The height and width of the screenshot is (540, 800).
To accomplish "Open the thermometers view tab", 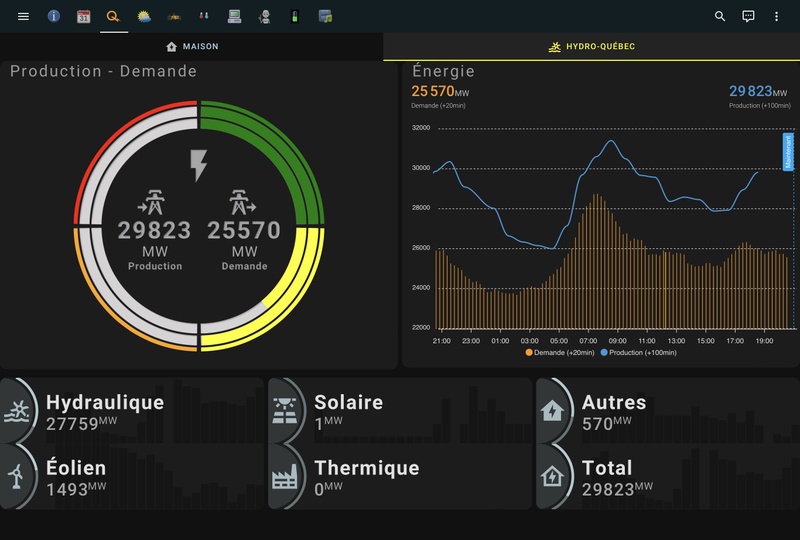I will [x=204, y=16].
